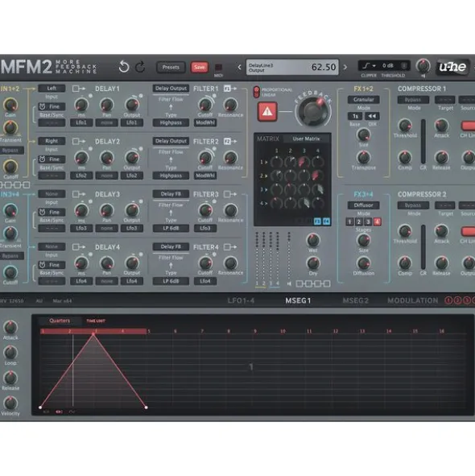Click the clock icon in Delay2 Base/Sync
The image size is (475, 476).
[42, 159]
